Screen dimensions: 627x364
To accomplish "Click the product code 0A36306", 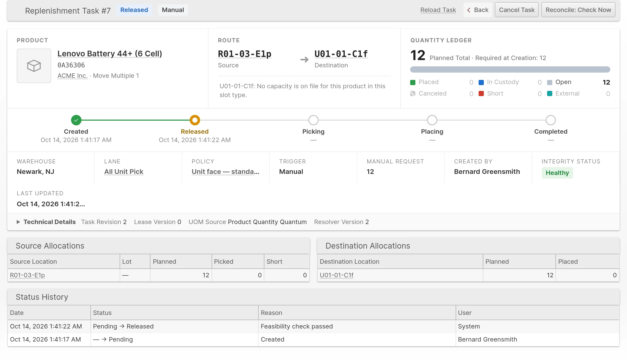I will [x=71, y=65].
